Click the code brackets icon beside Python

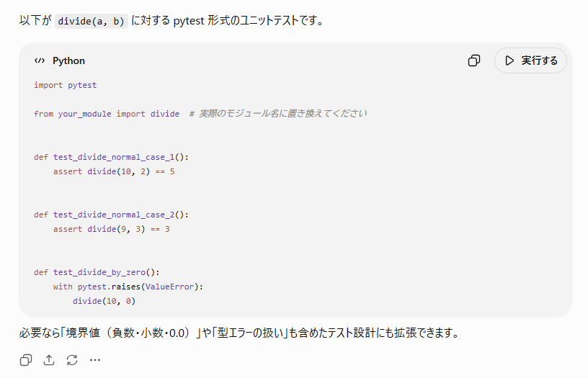click(x=40, y=60)
